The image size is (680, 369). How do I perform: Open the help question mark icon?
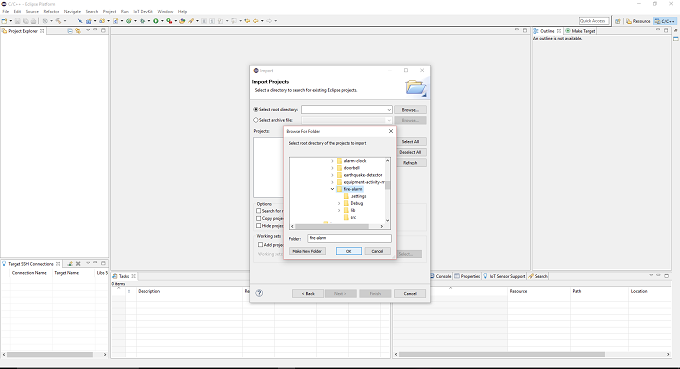pyautogui.click(x=259, y=293)
